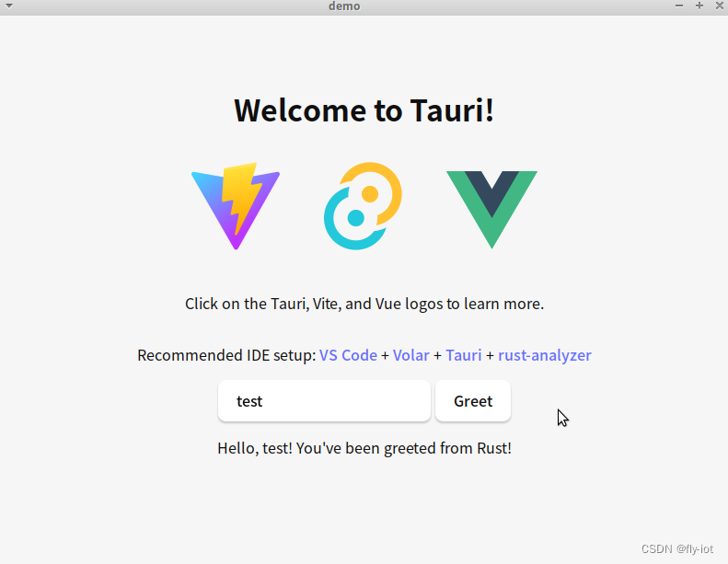The width and height of the screenshot is (728, 564).
Task: Open the Volar link
Action: [x=410, y=355]
